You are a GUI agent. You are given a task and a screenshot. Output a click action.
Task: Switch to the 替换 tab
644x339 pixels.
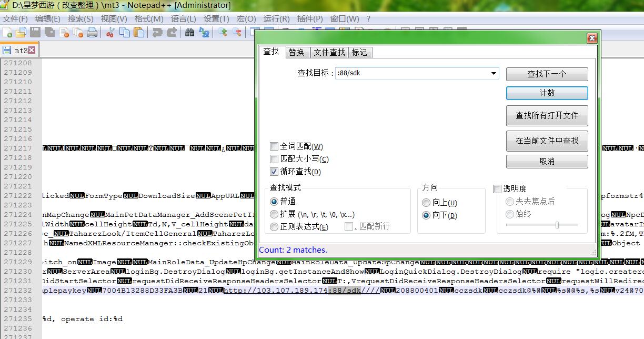coord(296,52)
